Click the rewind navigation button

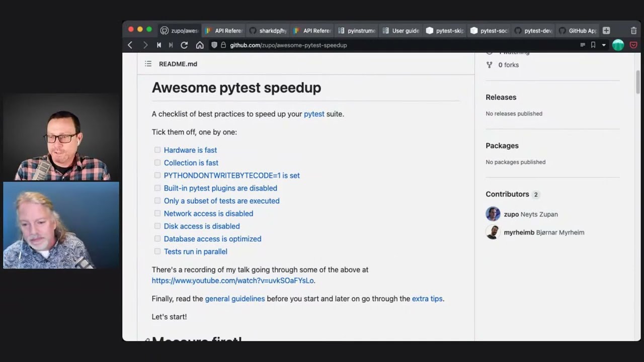(159, 45)
